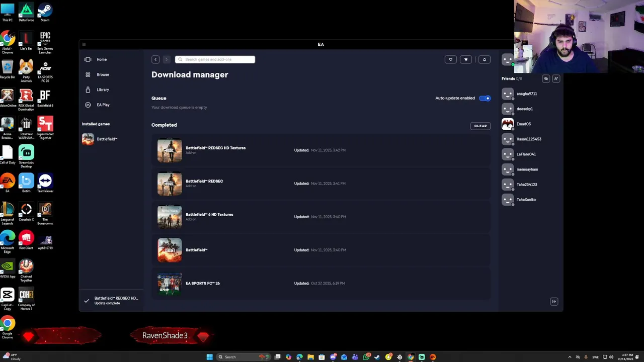The image size is (644, 362).
Task: Select the Botim desktop icon
Action: point(26,184)
